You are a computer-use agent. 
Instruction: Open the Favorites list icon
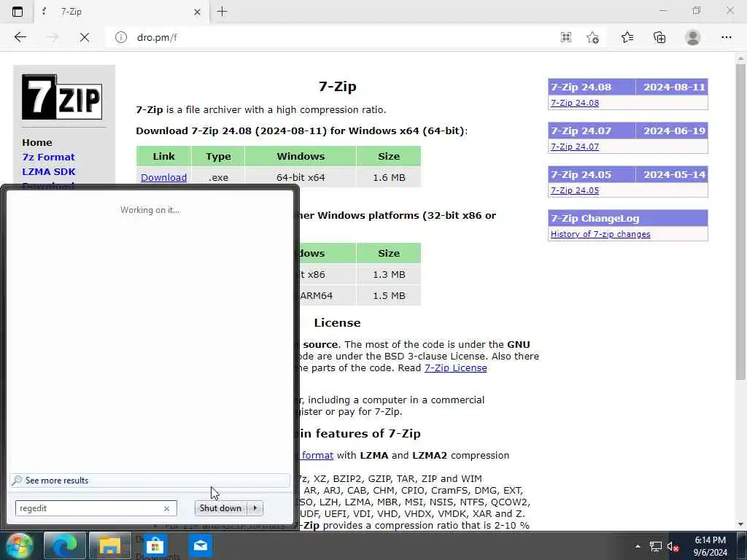tap(627, 37)
